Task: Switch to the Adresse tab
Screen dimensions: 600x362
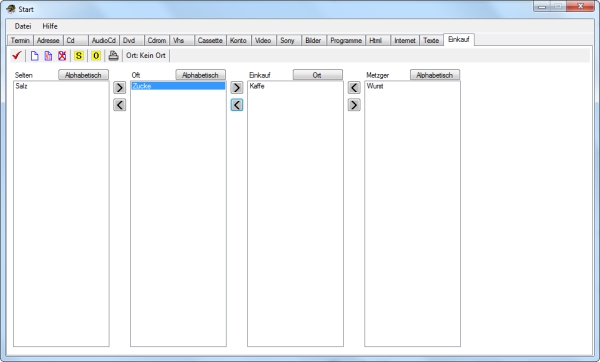Action: (48, 40)
